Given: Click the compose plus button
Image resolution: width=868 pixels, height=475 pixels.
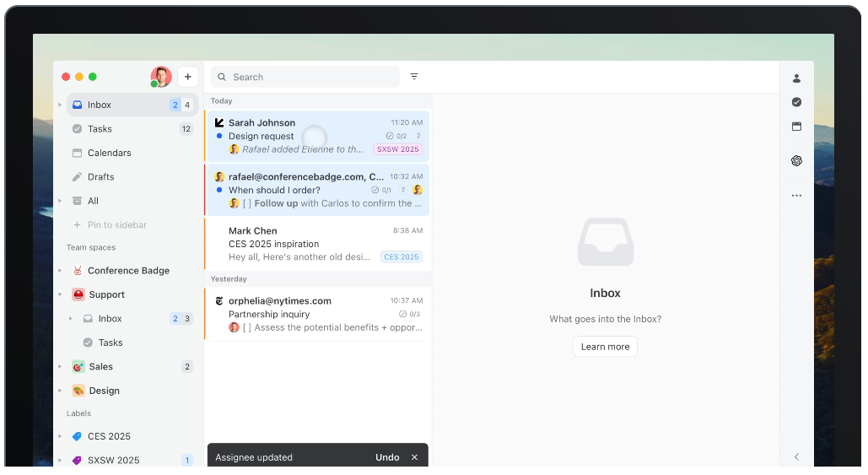Looking at the screenshot, I should pyautogui.click(x=187, y=77).
